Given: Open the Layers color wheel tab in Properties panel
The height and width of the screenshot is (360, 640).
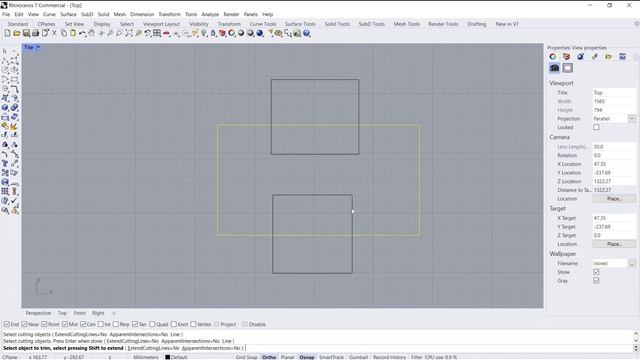Looking at the screenshot, I should (553, 56).
